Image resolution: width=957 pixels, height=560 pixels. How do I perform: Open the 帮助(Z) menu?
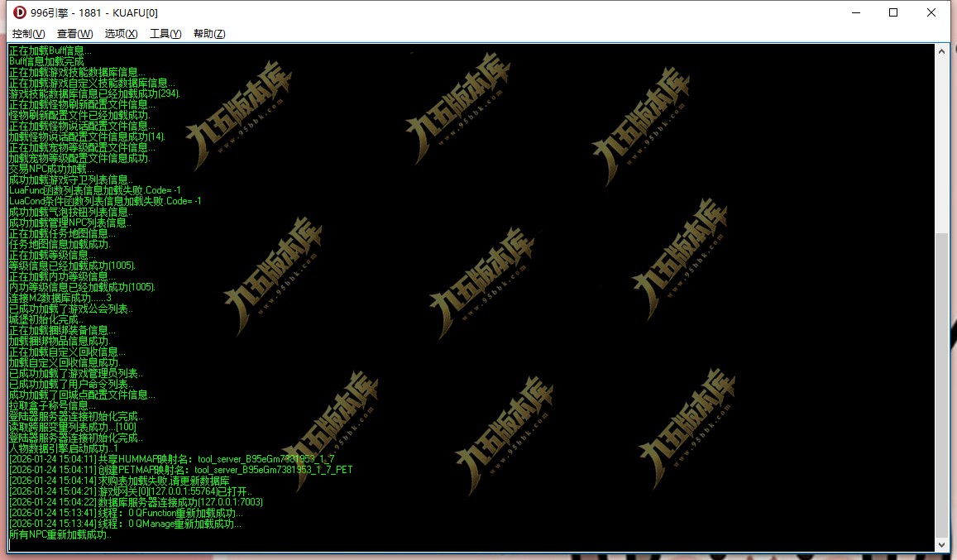tap(209, 34)
